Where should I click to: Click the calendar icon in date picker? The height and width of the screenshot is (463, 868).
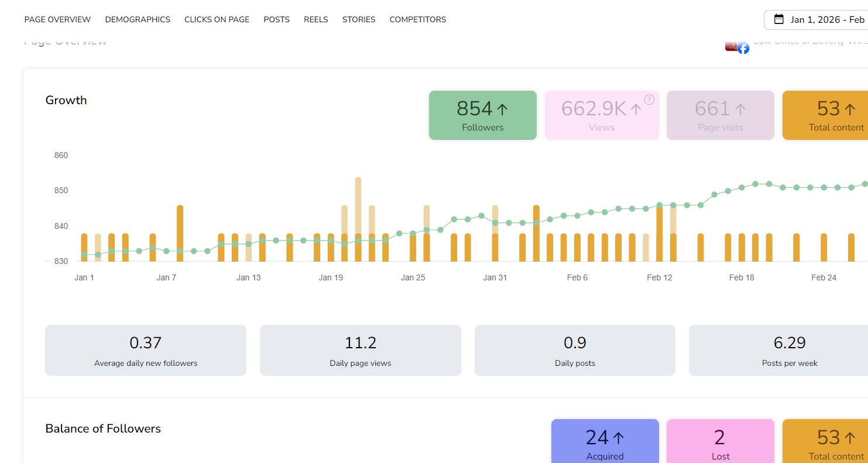778,19
